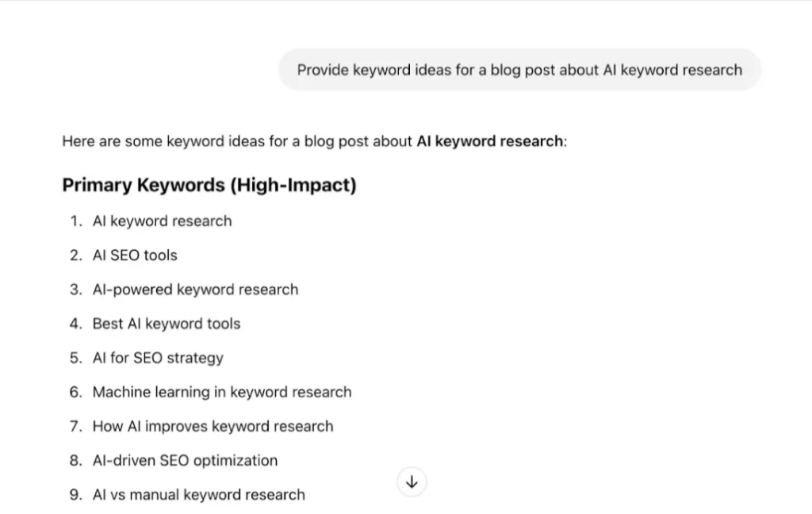This screenshot has width=812, height=514.
Task: Click the list number "9." marker
Action: [75, 495]
